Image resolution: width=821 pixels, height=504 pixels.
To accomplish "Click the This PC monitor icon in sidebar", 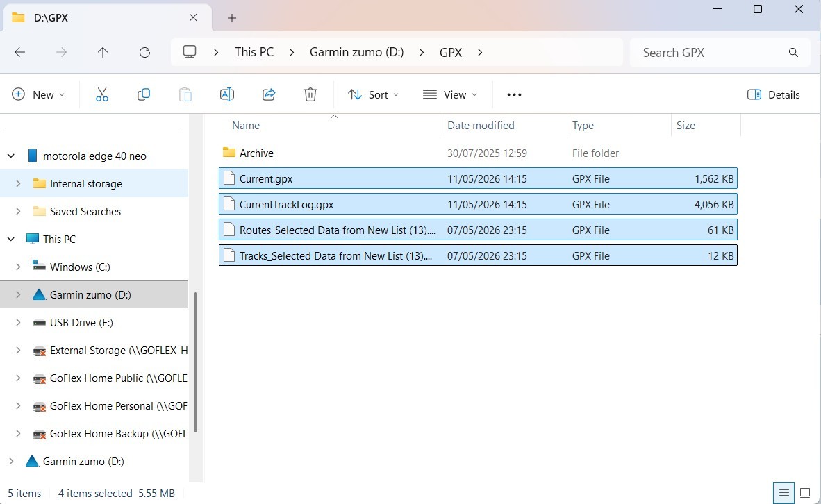I will 33,240.
